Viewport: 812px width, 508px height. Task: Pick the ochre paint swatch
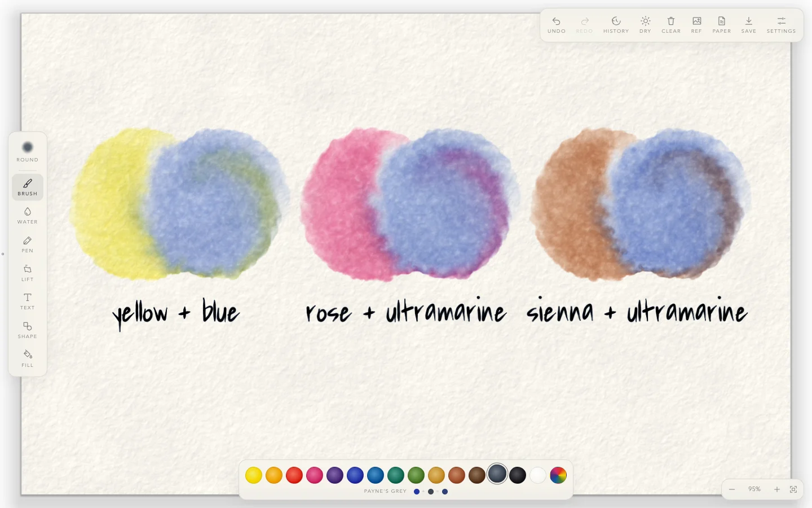click(x=436, y=475)
